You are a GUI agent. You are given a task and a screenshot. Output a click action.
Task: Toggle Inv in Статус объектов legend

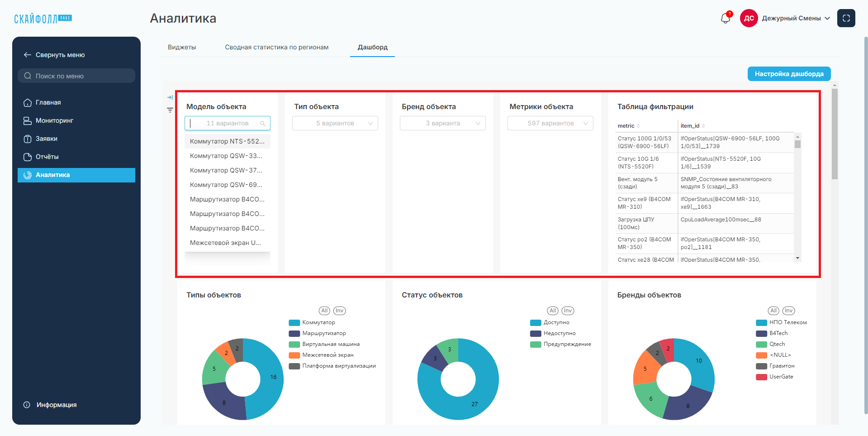pyautogui.click(x=568, y=311)
